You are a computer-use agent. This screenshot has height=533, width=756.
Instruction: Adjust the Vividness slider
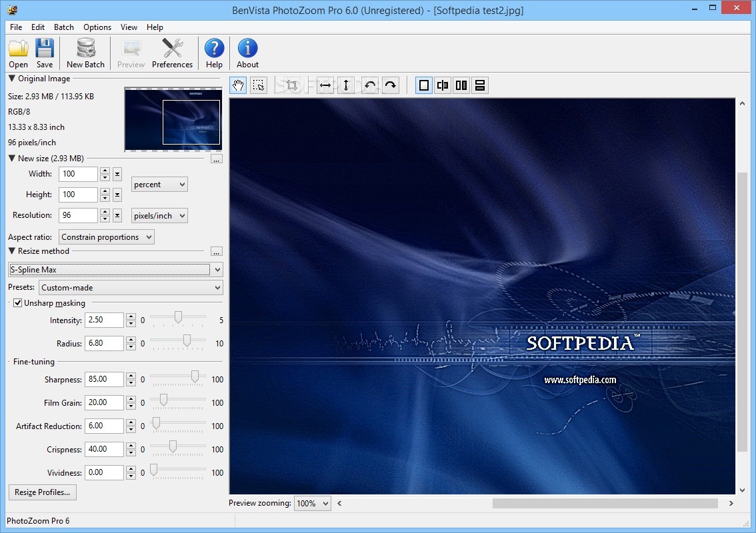pyautogui.click(x=153, y=470)
